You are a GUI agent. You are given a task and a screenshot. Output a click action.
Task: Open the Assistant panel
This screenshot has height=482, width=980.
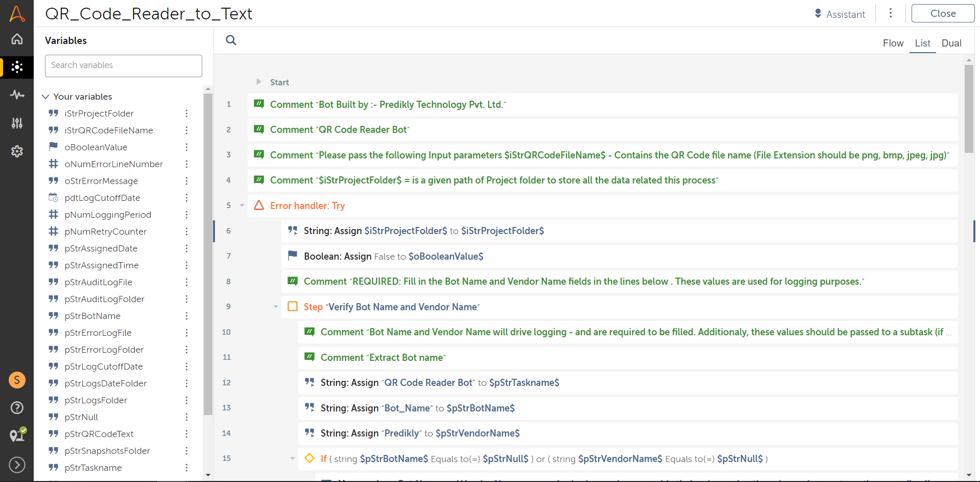[x=840, y=14]
